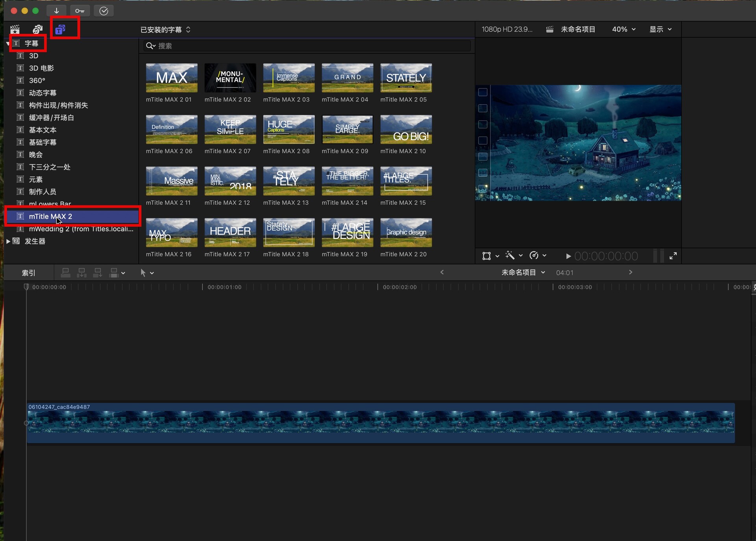
Task: Open the enhancements magic wand menu
Action: 514,256
